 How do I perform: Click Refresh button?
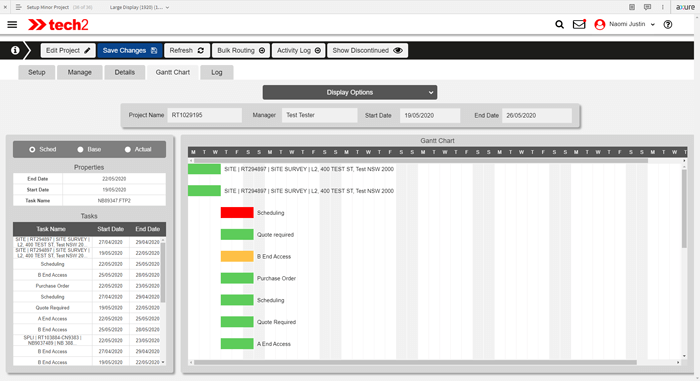pos(187,50)
